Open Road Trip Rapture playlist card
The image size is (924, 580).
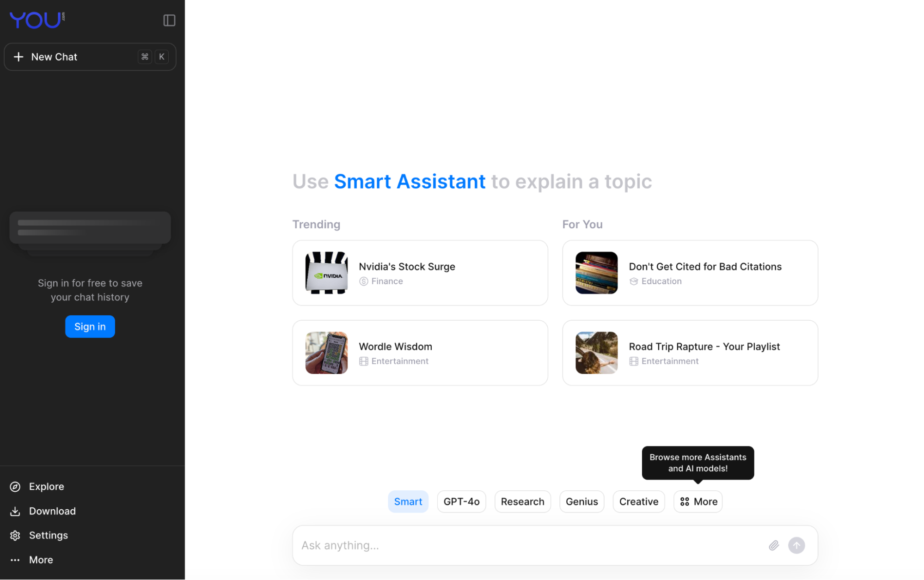[690, 353]
